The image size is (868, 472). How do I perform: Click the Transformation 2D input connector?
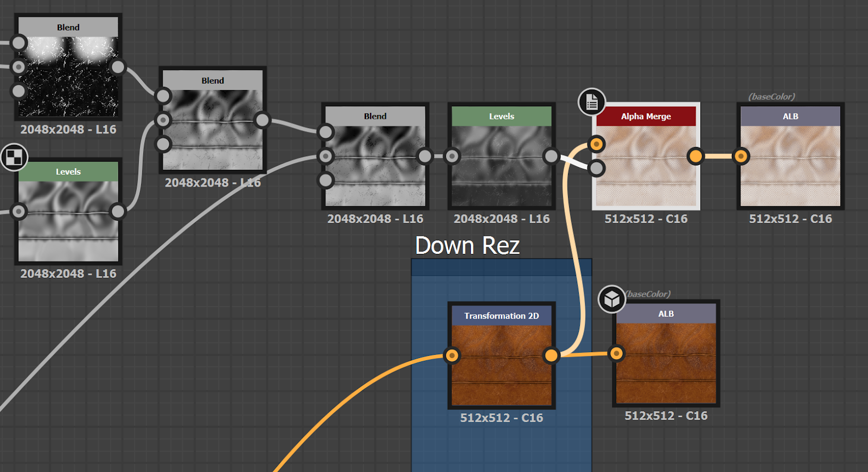click(x=452, y=355)
